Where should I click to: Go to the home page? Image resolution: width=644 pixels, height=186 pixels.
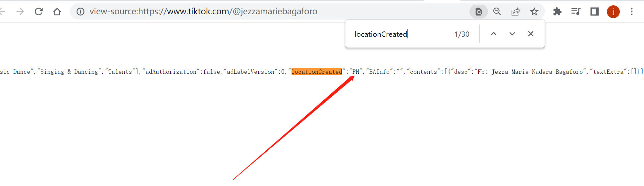[x=57, y=12]
